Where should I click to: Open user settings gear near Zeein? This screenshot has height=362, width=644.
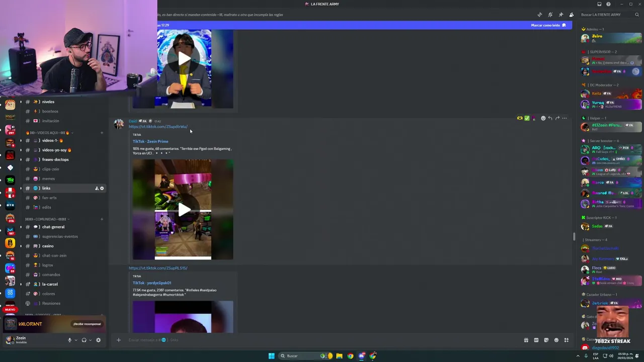98,340
